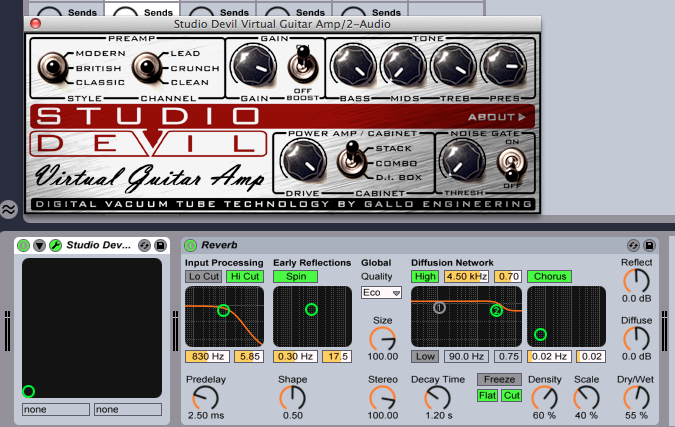Click the Stereo knob
Screen dimensions: 675x427
pyautogui.click(x=382, y=398)
